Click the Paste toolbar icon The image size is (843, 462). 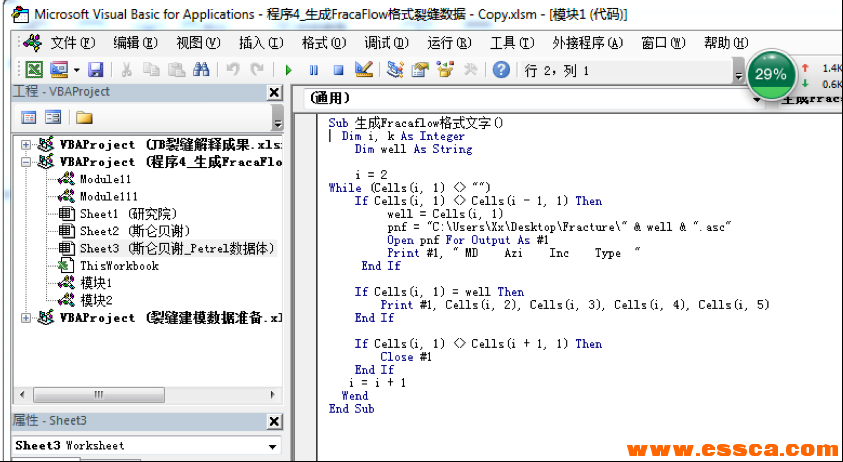[x=176, y=69]
